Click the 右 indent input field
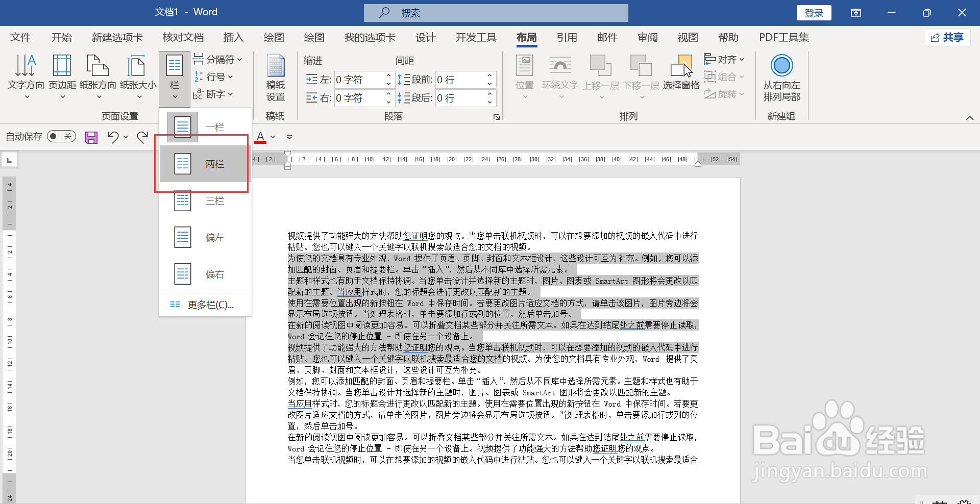 click(x=358, y=98)
